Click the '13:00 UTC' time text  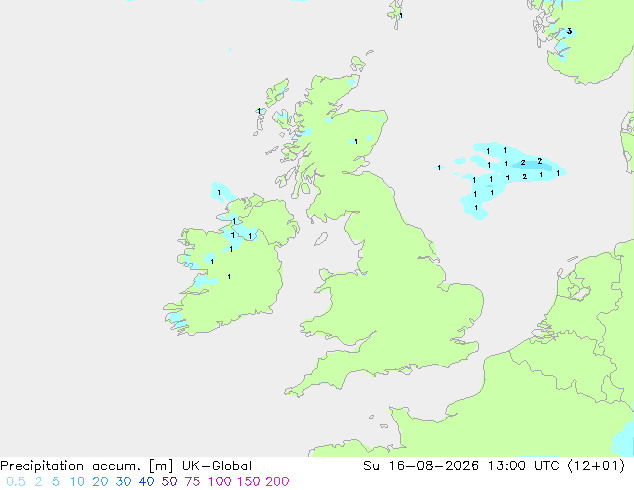coord(524,466)
